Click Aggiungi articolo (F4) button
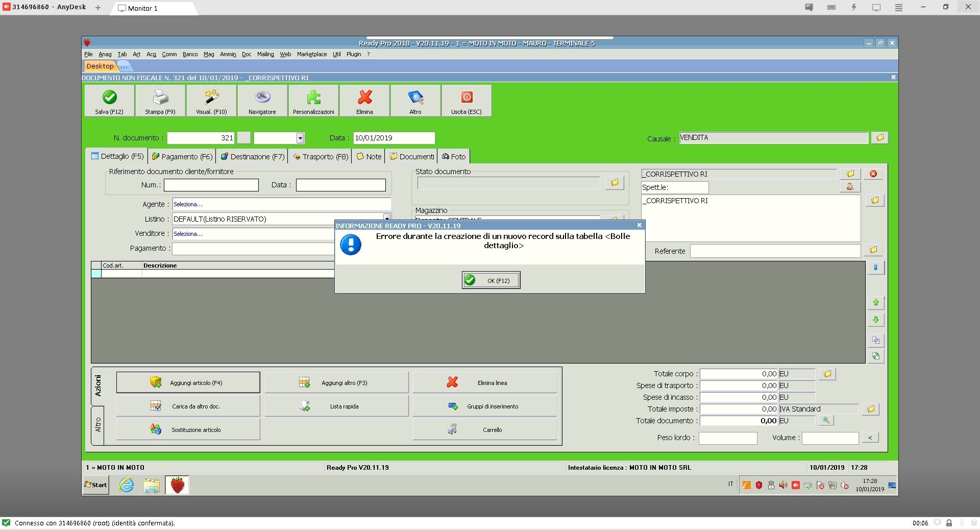The height and width of the screenshot is (531, 980). (188, 382)
